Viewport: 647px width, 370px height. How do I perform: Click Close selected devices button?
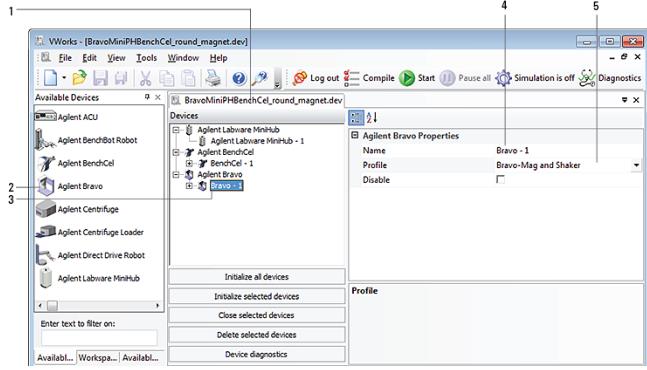[257, 315]
